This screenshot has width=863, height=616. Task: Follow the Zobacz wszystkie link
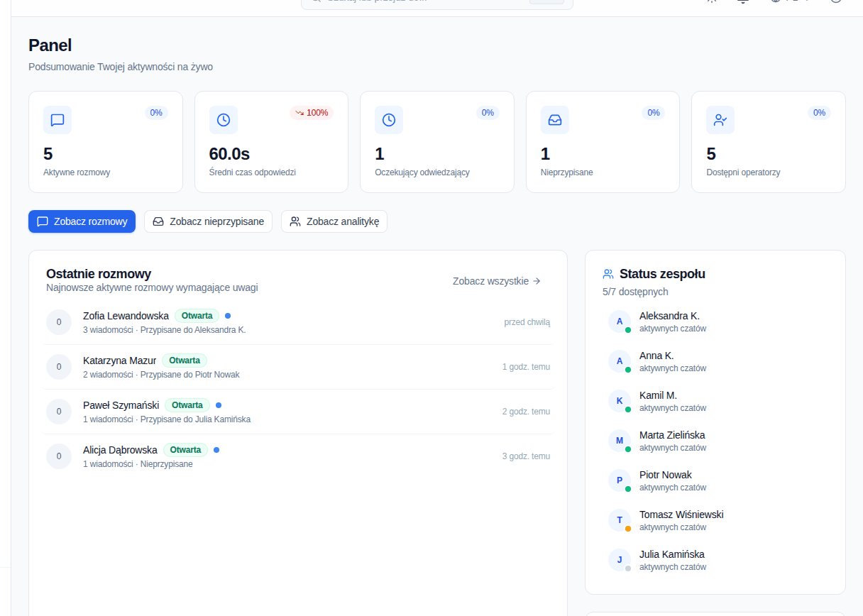point(497,281)
